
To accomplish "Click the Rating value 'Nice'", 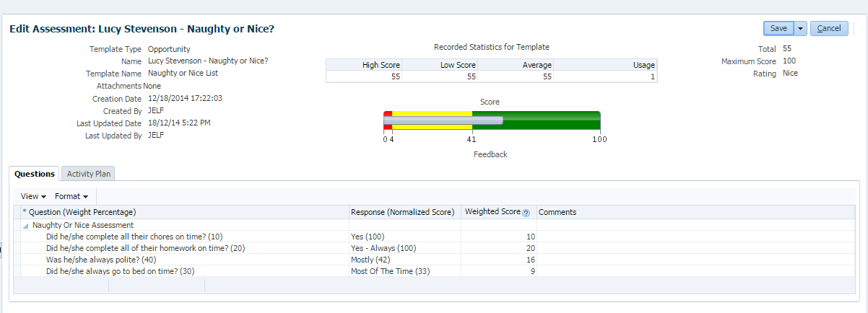I will (790, 73).
